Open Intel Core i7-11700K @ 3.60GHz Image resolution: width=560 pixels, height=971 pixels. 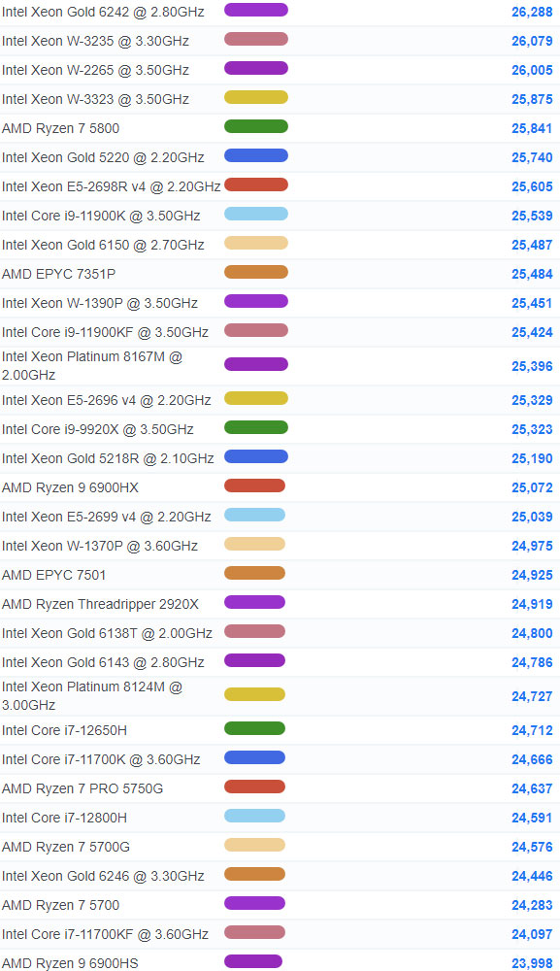(x=101, y=759)
